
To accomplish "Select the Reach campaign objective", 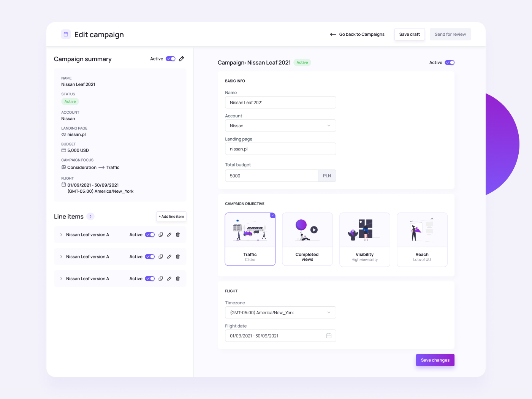I will [422, 239].
